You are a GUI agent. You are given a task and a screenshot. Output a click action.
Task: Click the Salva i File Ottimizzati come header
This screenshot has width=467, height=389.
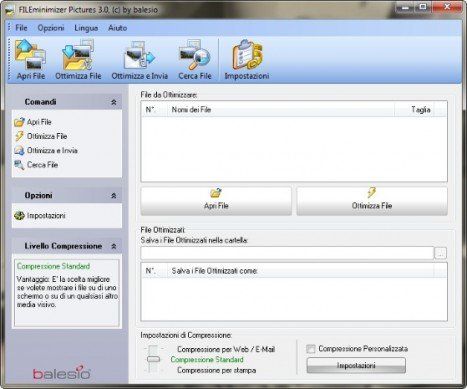click(x=301, y=271)
